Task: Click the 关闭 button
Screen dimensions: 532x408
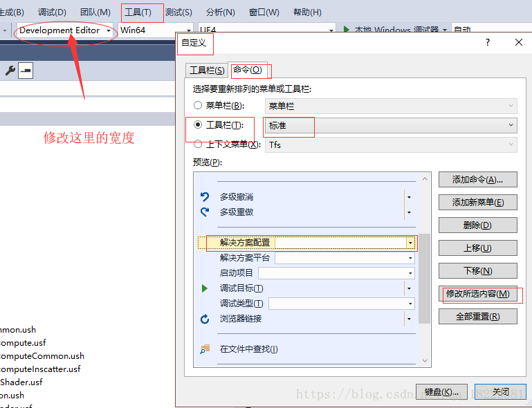Action: 500,392
